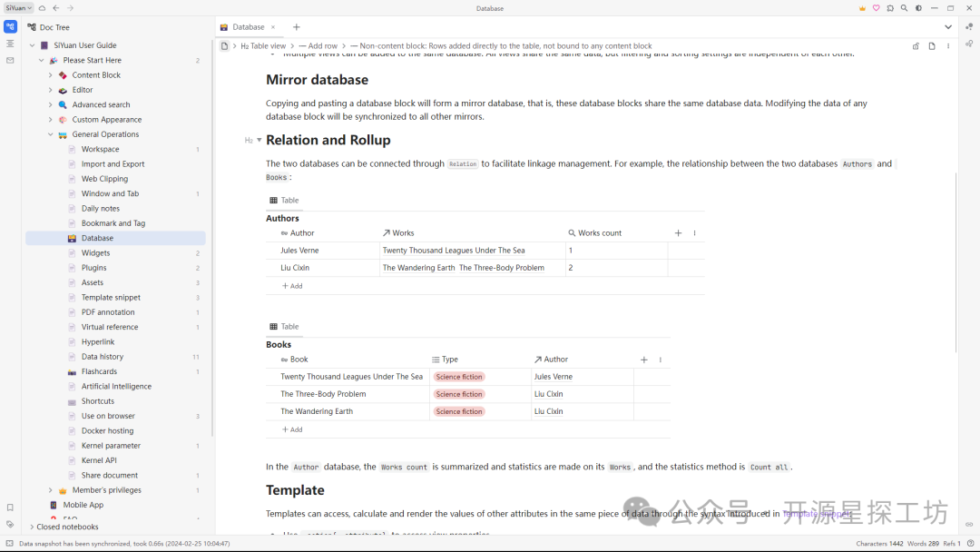Viewport: 980px width, 552px height.
Task: Click the status bar dock toggle icon
Action: tap(9, 543)
